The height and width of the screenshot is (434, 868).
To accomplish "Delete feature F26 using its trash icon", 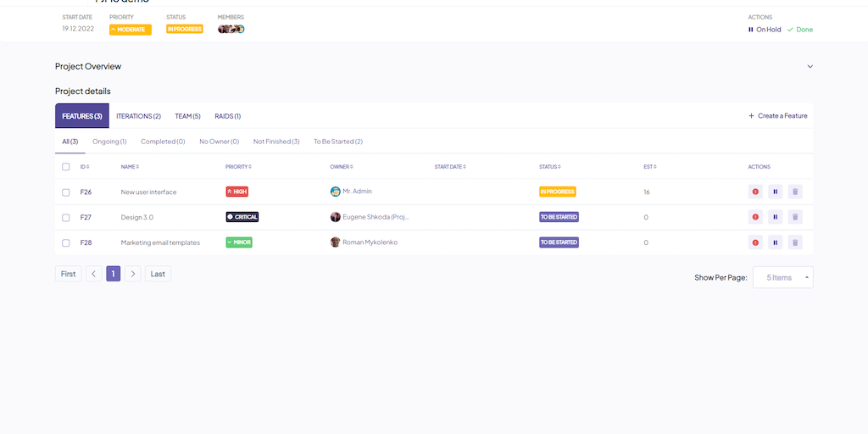I will pyautogui.click(x=795, y=192).
